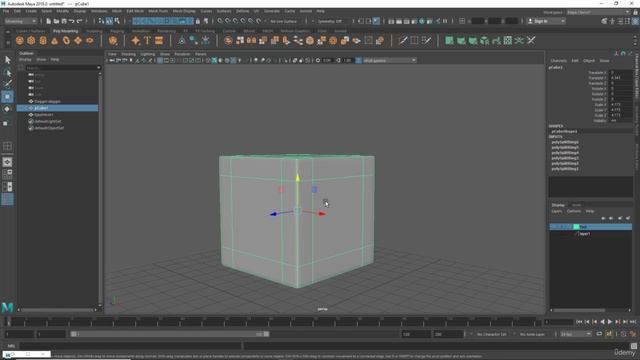Open the sRGB gamma view transform dropdown
This screenshot has height=360, width=640.
(389, 60)
